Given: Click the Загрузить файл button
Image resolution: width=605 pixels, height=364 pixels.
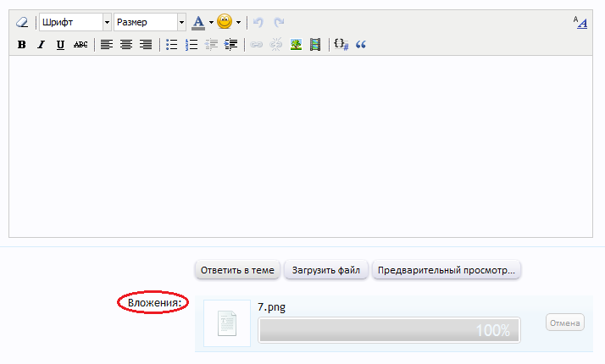Looking at the screenshot, I should tap(326, 270).
